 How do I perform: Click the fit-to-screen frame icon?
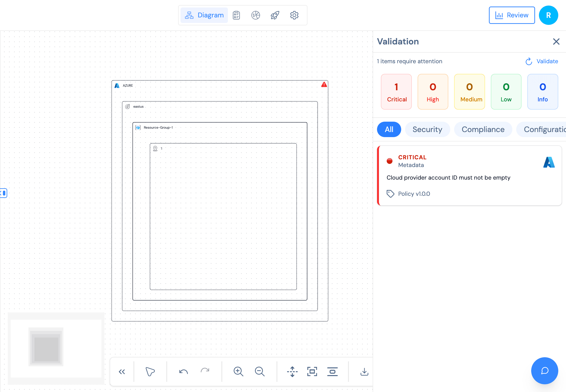[x=312, y=371]
